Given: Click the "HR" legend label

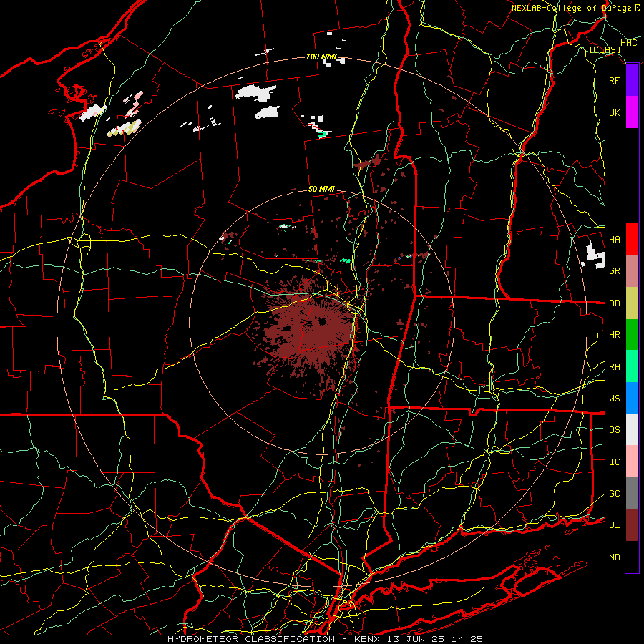Looking at the screenshot, I should (x=614, y=335).
